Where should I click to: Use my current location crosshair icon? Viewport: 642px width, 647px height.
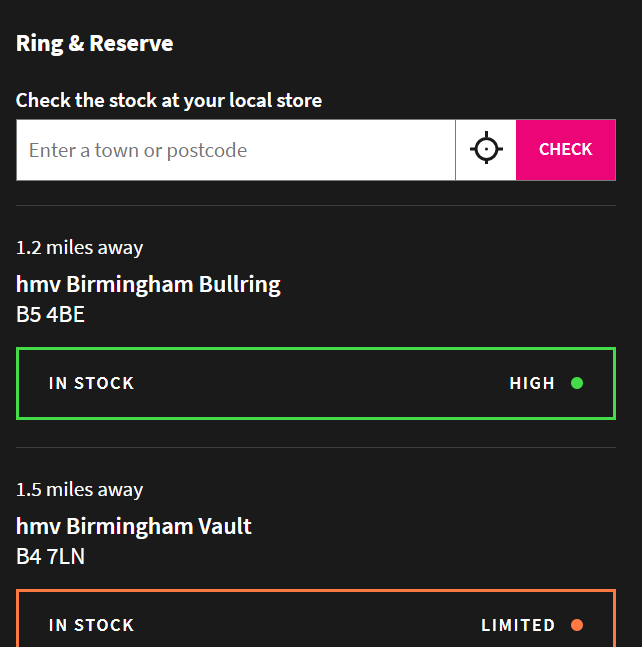pos(486,149)
